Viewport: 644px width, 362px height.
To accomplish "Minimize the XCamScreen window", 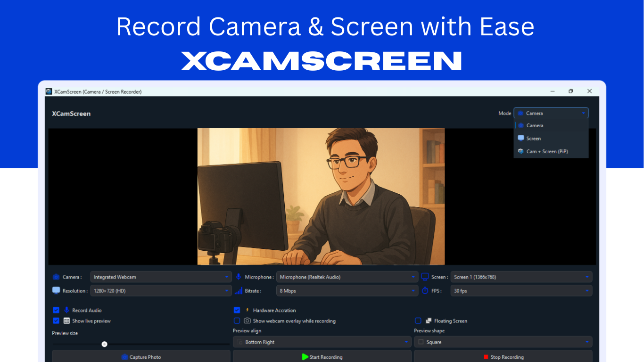I will point(553,91).
